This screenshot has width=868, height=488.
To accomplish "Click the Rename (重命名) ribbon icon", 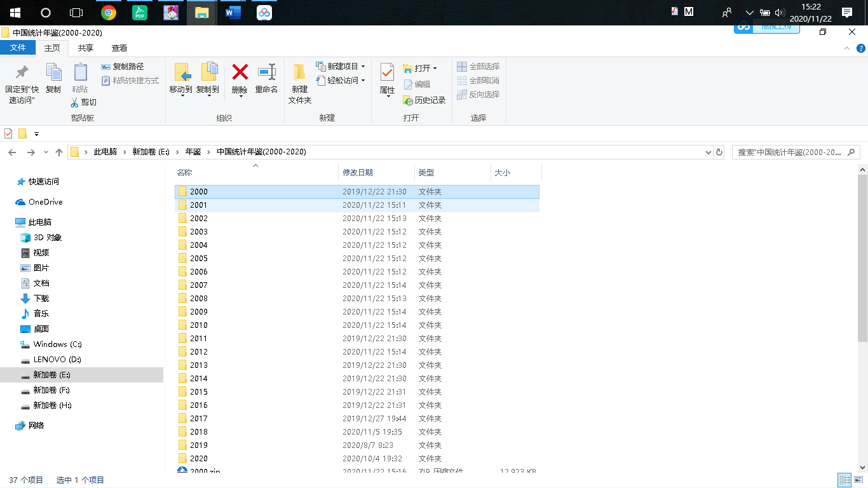I will tap(266, 72).
